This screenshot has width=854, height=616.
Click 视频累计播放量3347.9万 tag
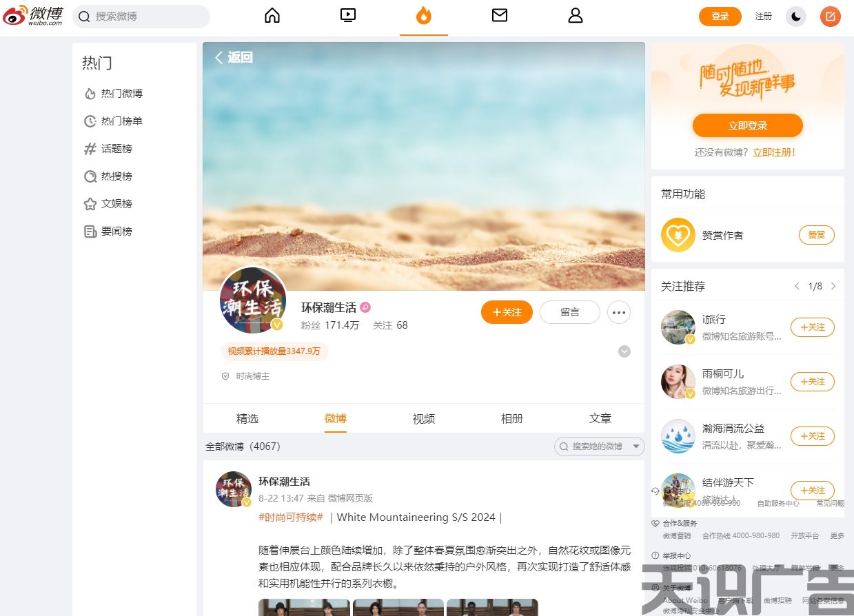tap(274, 351)
